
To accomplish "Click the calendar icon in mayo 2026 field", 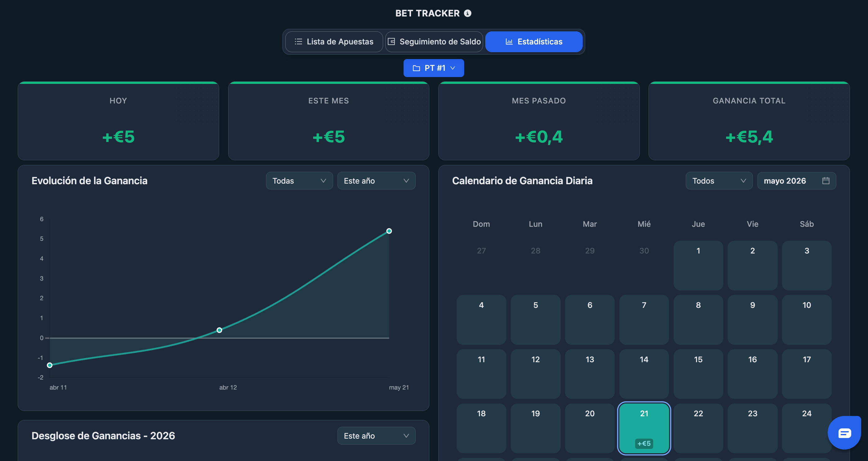I will pos(825,181).
